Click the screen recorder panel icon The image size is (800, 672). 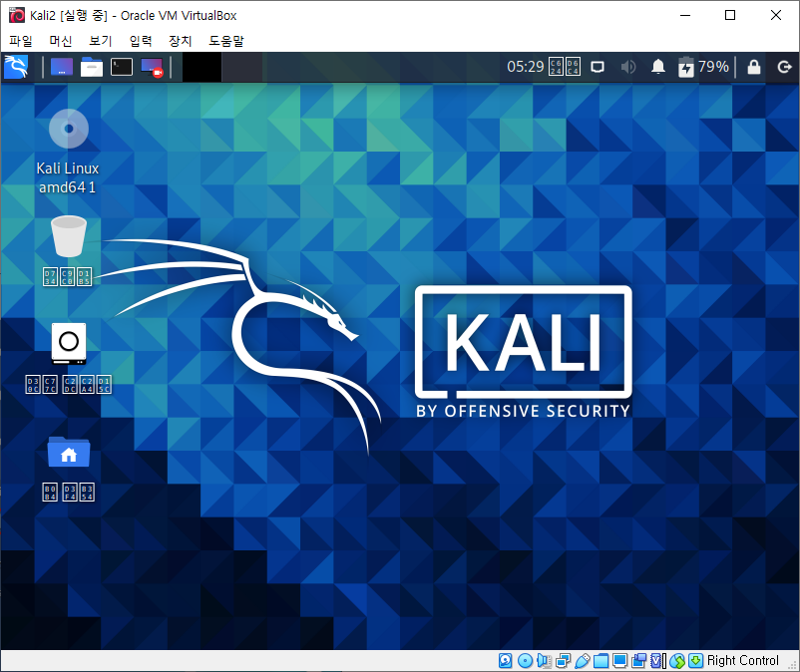tap(152, 67)
